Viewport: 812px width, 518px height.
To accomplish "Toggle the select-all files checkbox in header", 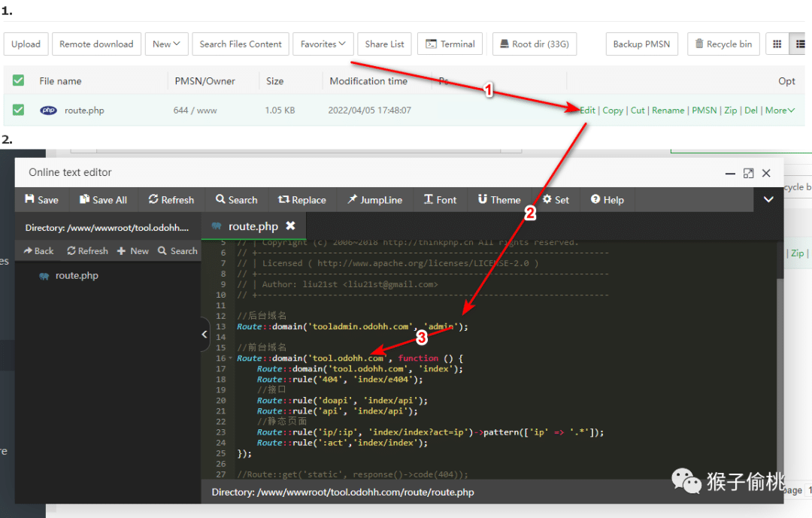I will click(19, 80).
